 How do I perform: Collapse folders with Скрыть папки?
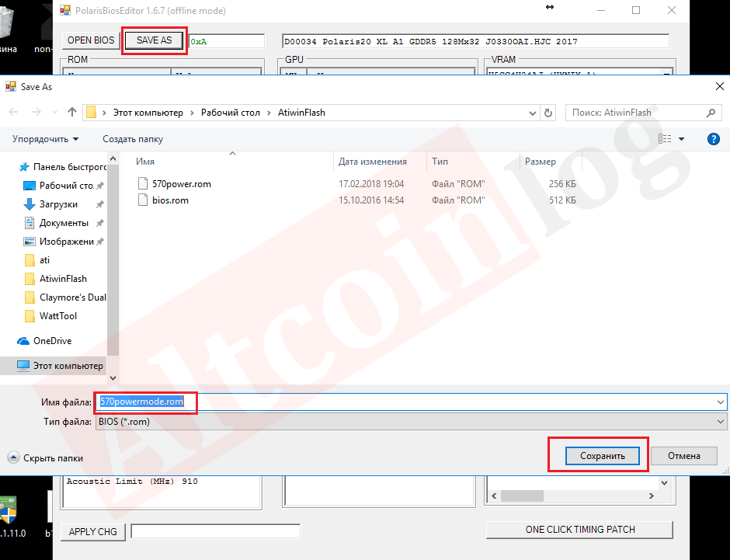[46, 457]
